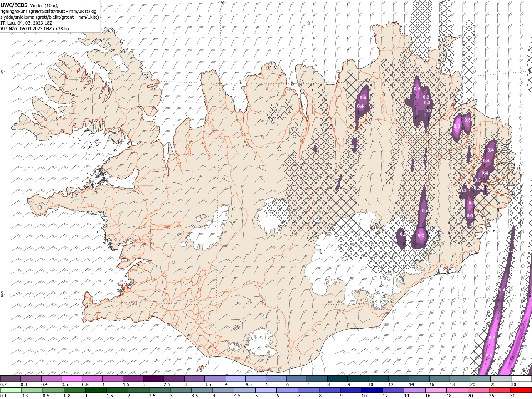The image size is (532, 399).
Task: Select the 0.4 swatch in the purple snow scale
Action: coord(52,379)
